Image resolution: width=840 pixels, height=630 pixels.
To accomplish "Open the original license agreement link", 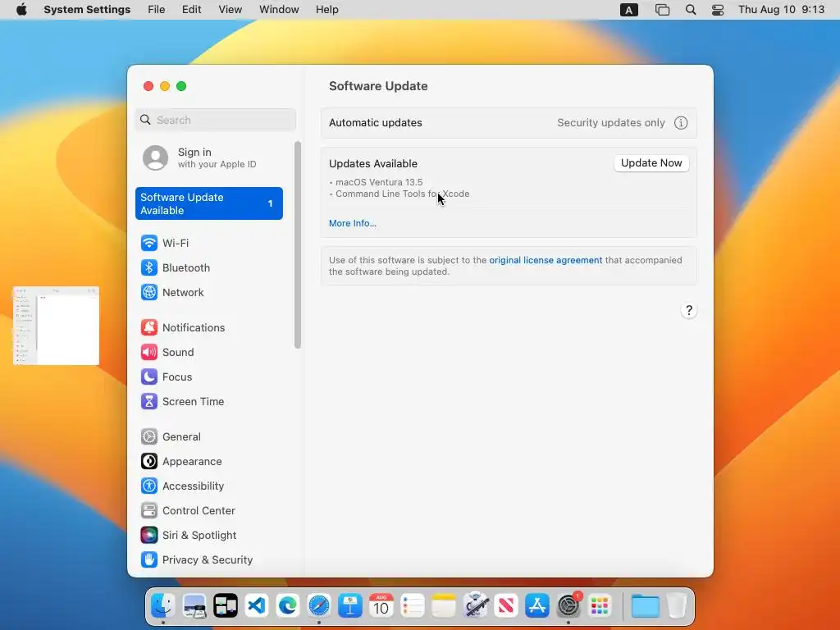I will 546,260.
